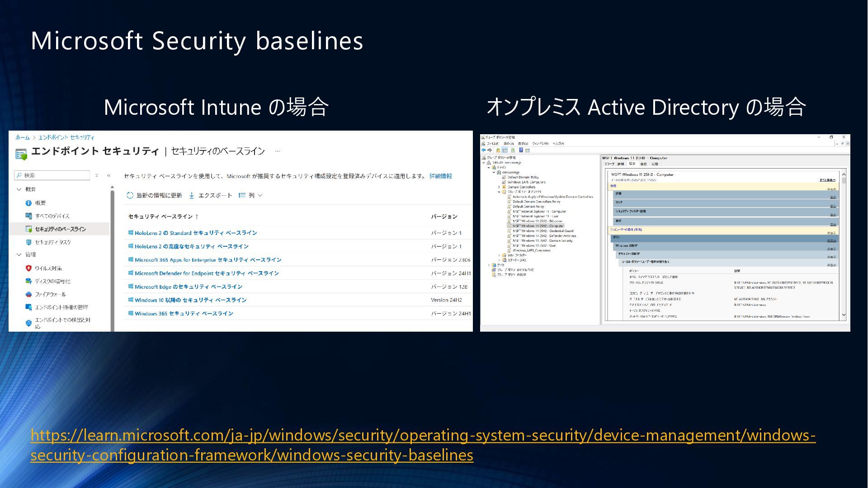
Task: Click the refresh icon beside 最新の情報に更新
Action: tap(130, 196)
